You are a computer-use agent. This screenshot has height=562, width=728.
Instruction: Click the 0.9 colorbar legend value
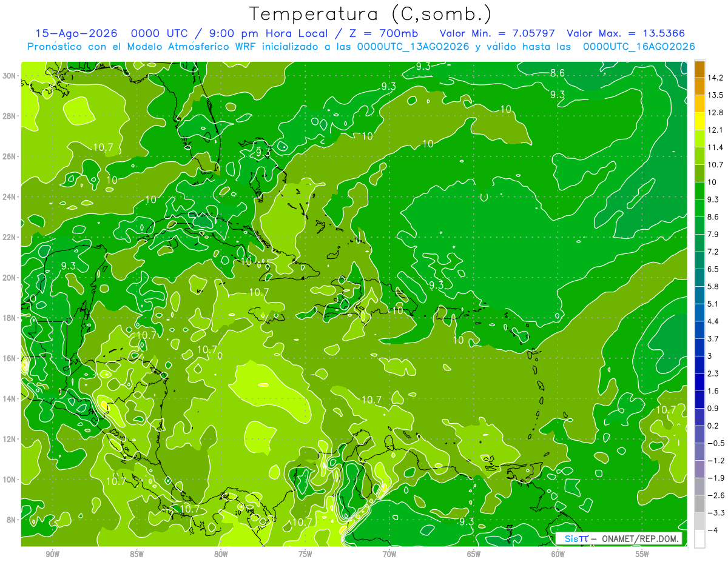tap(713, 409)
